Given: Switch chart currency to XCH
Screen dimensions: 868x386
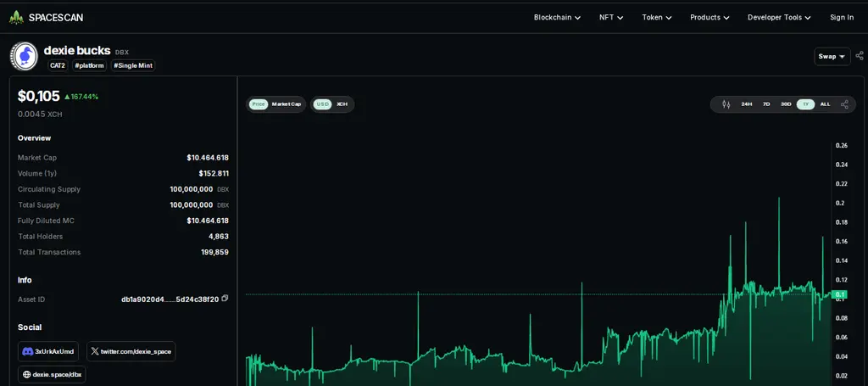Looking at the screenshot, I should tap(342, 104).
